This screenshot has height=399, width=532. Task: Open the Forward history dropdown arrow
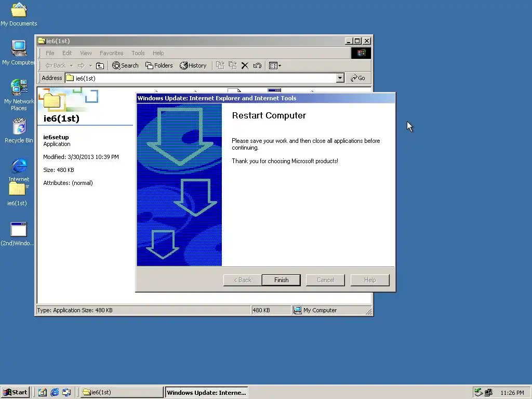(90, 65)
